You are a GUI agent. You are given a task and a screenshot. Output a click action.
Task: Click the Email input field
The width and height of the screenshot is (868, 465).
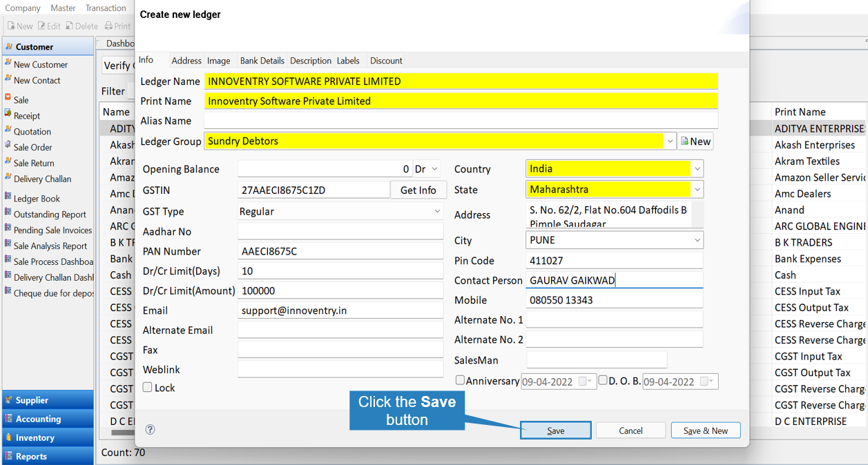click(x=340, y=310)
